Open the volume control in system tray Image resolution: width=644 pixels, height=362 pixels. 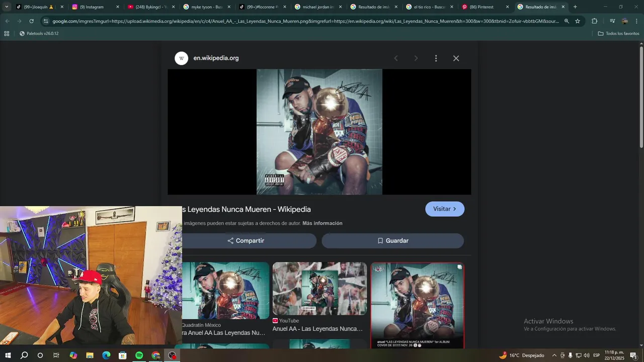(586, 355)
